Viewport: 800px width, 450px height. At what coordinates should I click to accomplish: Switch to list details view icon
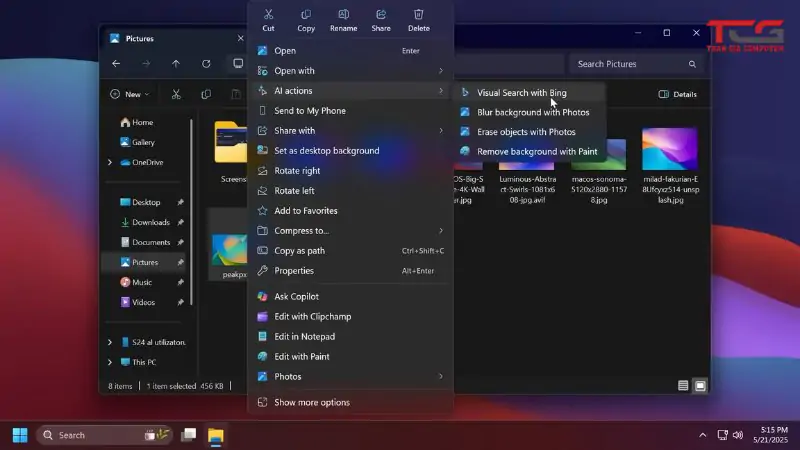tap(683, 386)
